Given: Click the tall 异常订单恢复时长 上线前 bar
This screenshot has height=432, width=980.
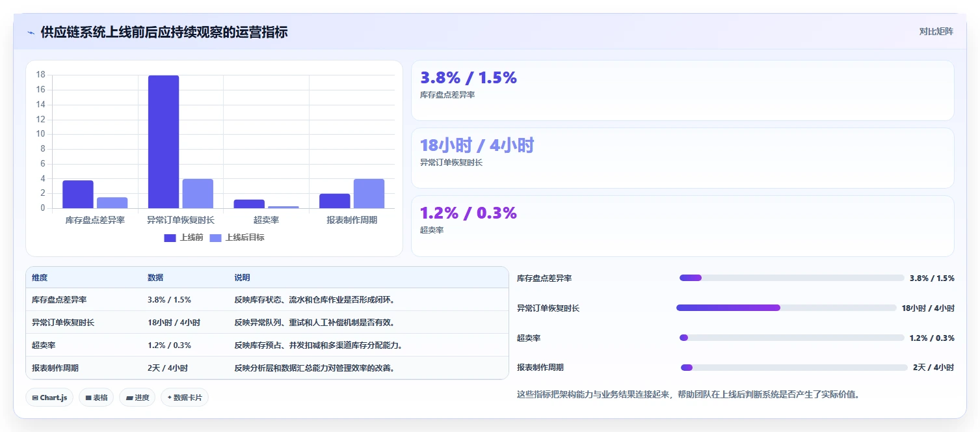Looking at the screenshot, I should click(163, 142).
